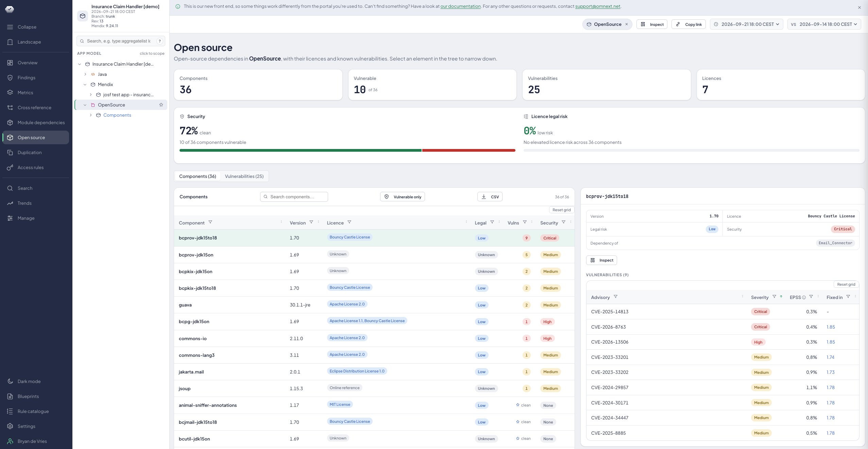This screenshot has height=449, width=868.
Task: Toggle Dark mode
Action: pyautogui.click(x=36, y=381)
